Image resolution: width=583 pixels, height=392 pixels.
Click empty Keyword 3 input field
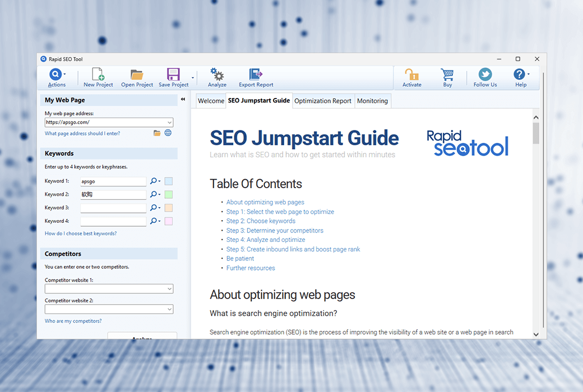tap(113, 208)
